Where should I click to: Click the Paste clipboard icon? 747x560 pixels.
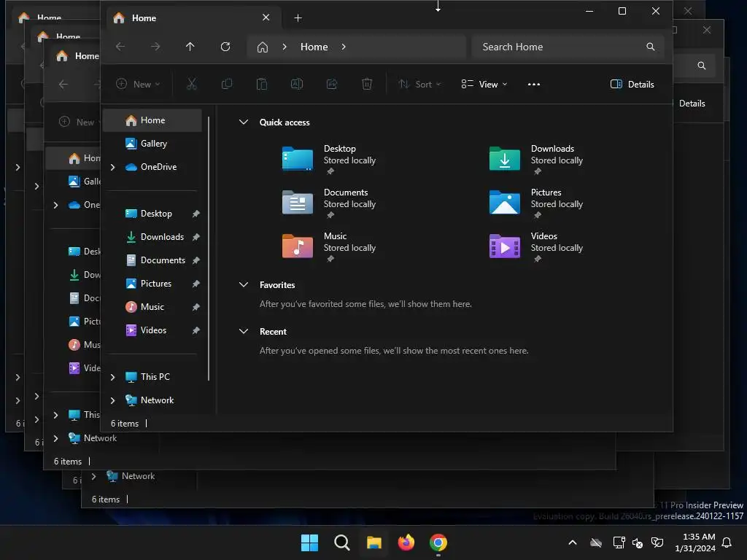(262, 85)
